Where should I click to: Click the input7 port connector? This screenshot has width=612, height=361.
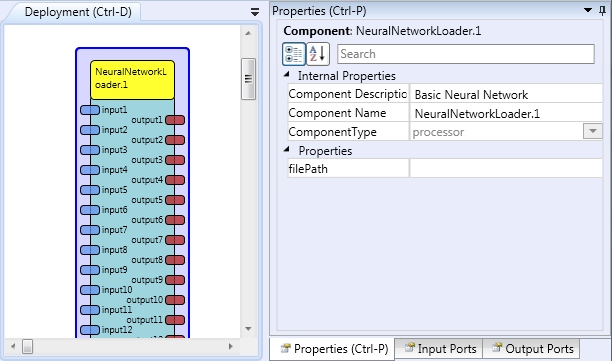(x=90, y=230)
